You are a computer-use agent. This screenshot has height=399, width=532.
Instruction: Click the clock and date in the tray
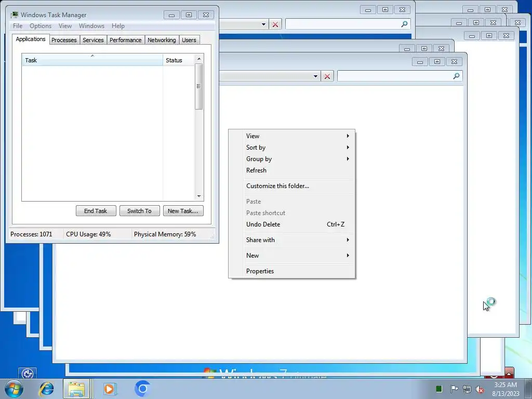(506, 389)
